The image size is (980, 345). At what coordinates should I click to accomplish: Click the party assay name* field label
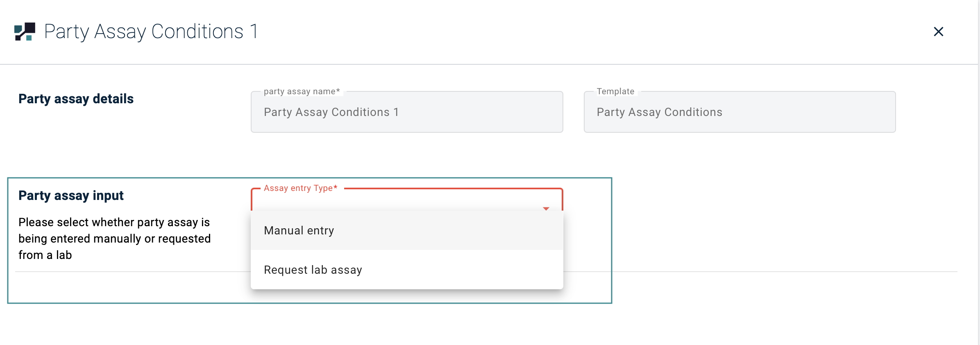[302, 91]
